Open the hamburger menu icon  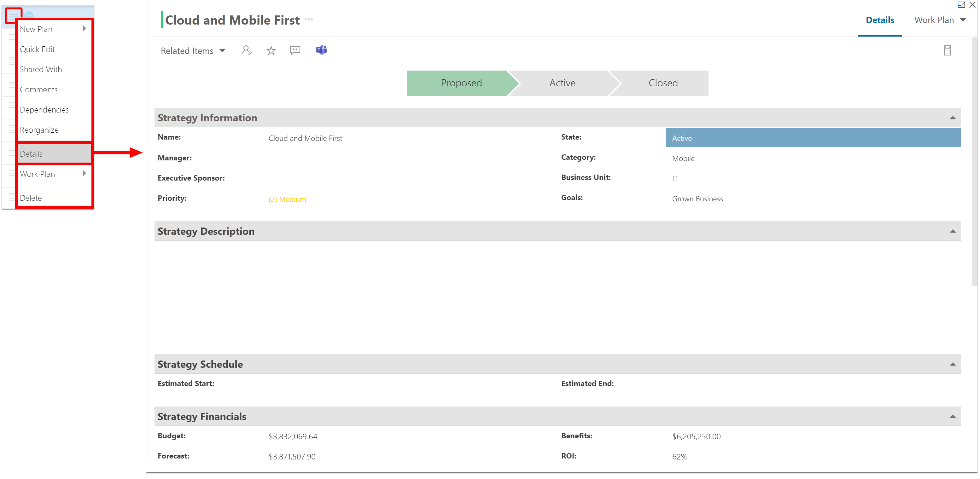click(x=13, y=15)
